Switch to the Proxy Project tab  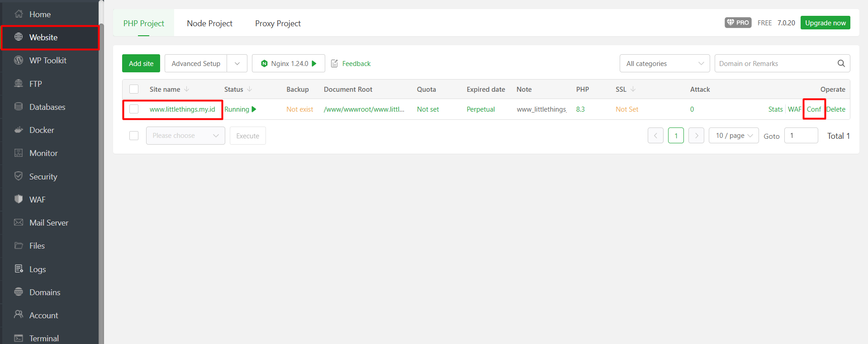coord(278,24)
